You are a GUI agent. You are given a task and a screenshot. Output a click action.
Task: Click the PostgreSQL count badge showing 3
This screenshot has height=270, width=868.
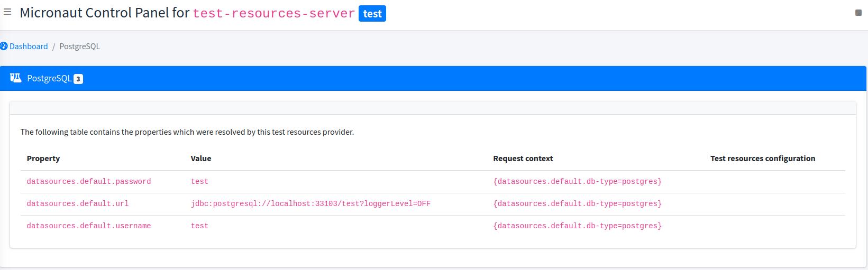point(78,79)
